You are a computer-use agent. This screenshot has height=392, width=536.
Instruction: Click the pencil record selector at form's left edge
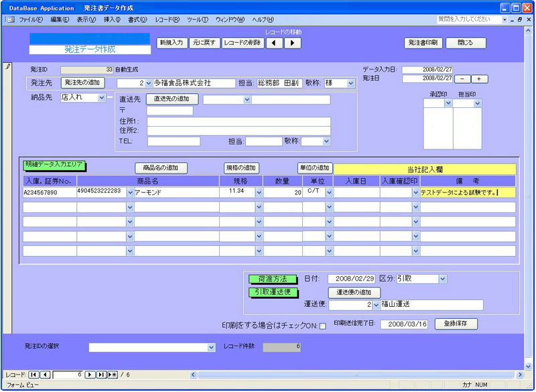pyautogui.click(x=7, y=66)
